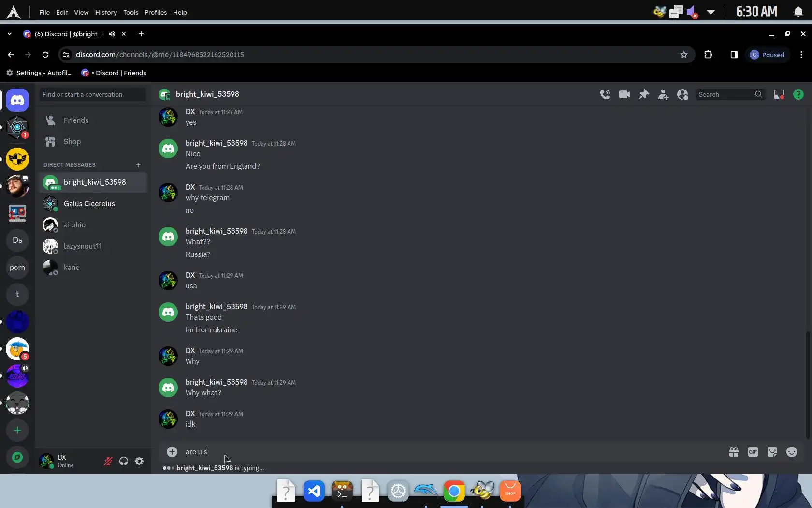Start a video call
This screenshot has width=812, height=508.
point(624,94)
